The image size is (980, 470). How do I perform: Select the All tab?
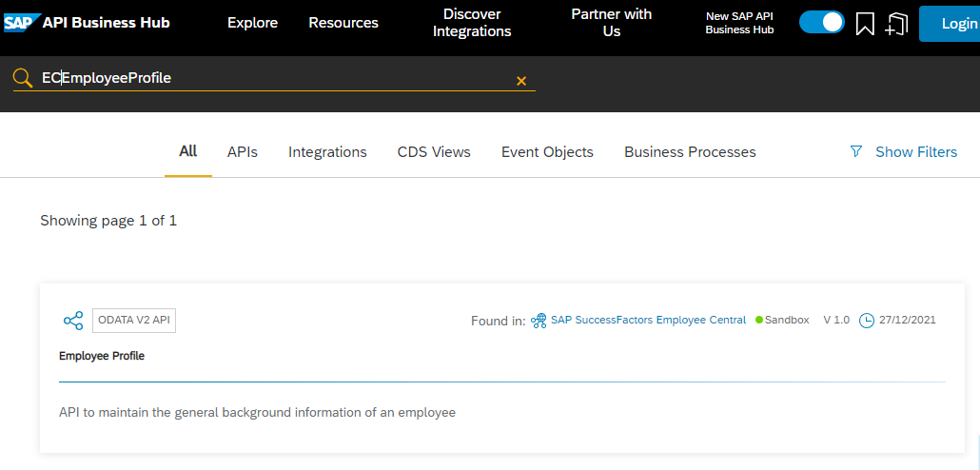click(188, 151)
